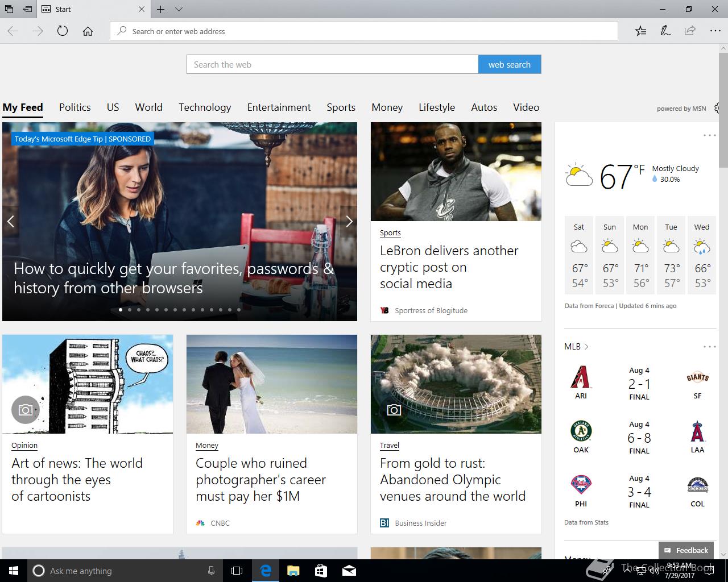The image size is (728, 582).
Task: Open the Windows Start menu
Action: pyautogui.click(x=14, y=571)
